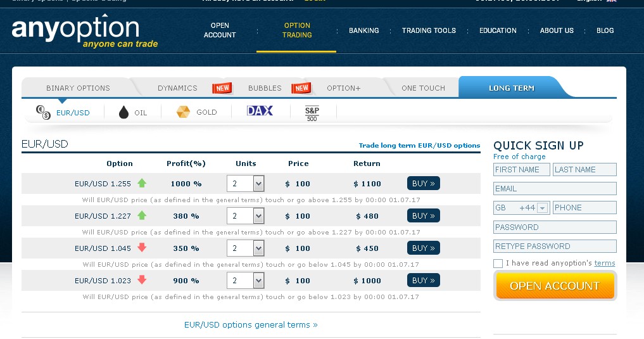Click the Phone number field
Image resolution: width=644 pixels, height=339 pixels.
point(584,208)
